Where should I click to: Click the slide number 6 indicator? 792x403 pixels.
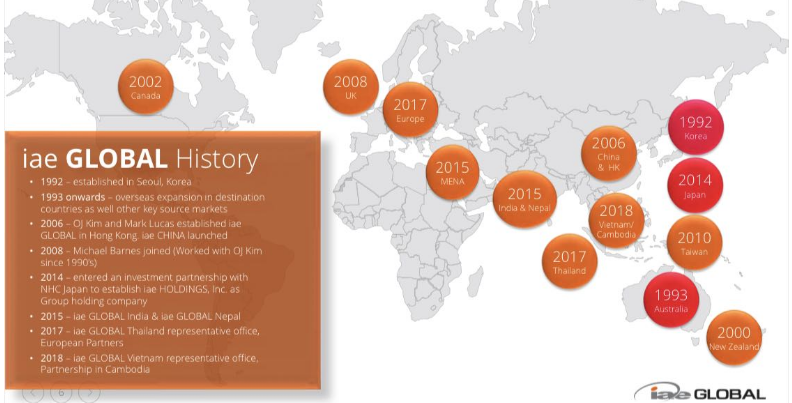pos(62,392)
